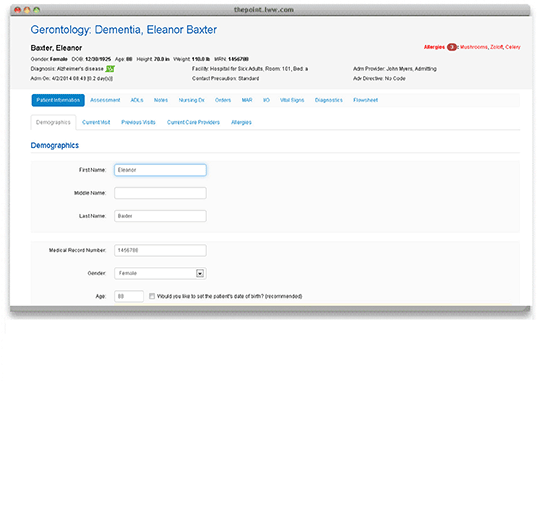
Task: Show the Diagnostics tab
Action: point(329,100)
